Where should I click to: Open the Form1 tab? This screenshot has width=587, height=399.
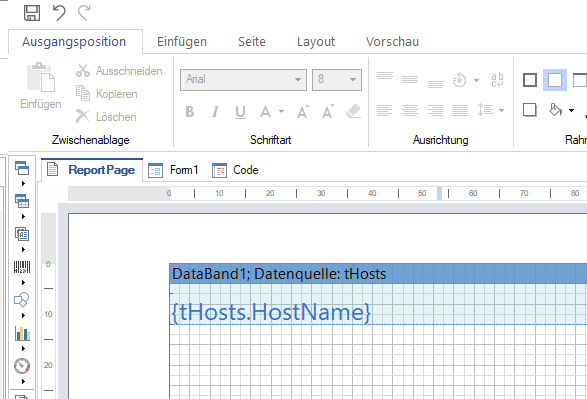point(173,170)
